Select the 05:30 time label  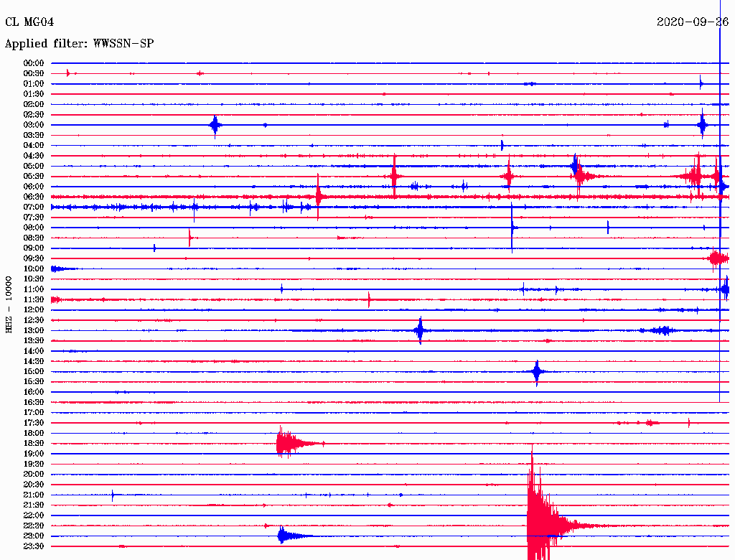pos(34,177)
